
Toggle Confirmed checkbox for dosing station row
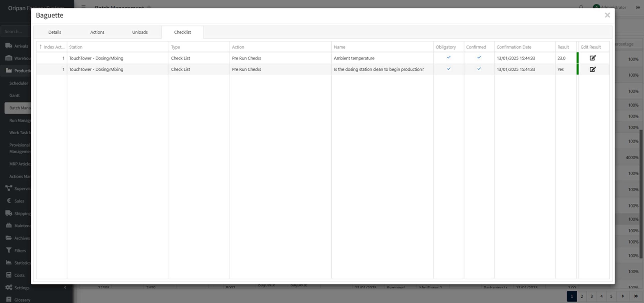pos(479,69)
